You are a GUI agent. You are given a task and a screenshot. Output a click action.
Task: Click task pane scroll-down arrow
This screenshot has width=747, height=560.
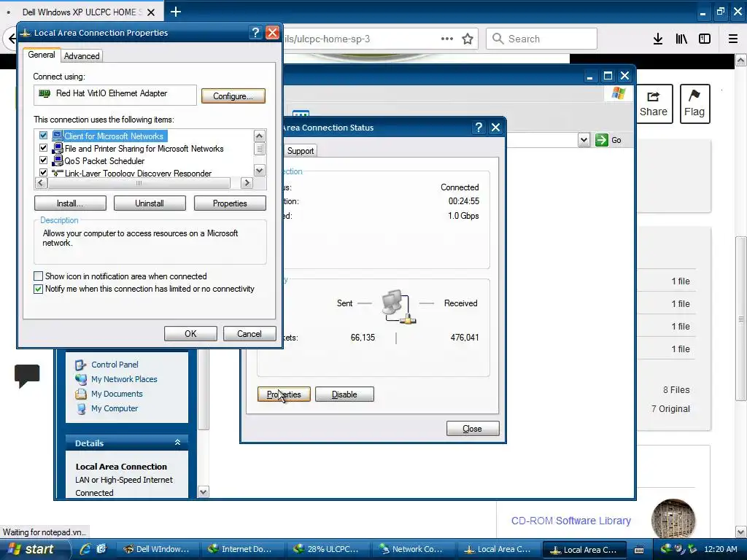[x=204, y=492]
